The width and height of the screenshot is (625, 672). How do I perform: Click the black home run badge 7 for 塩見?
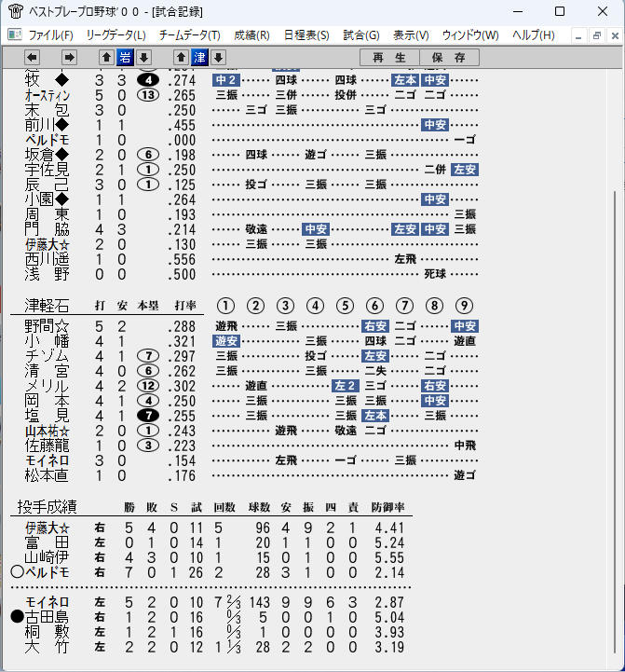click(x=148, y=416)
